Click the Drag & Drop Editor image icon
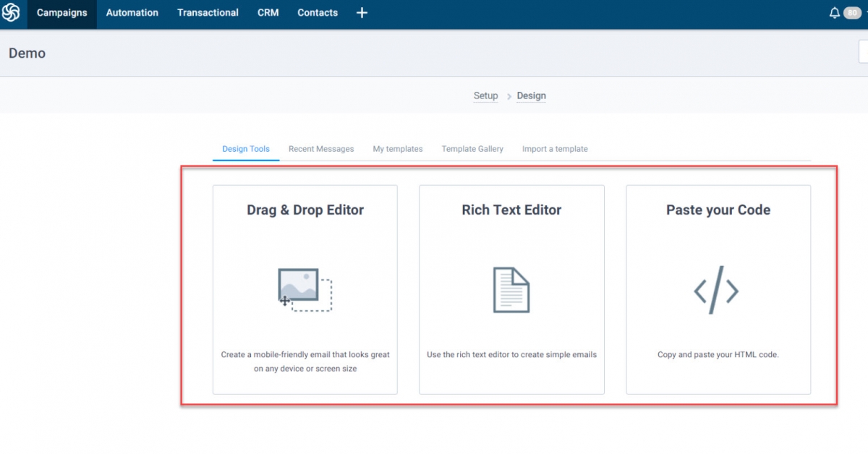The width and height of the screenshot is (868, 454). [305, 290]
